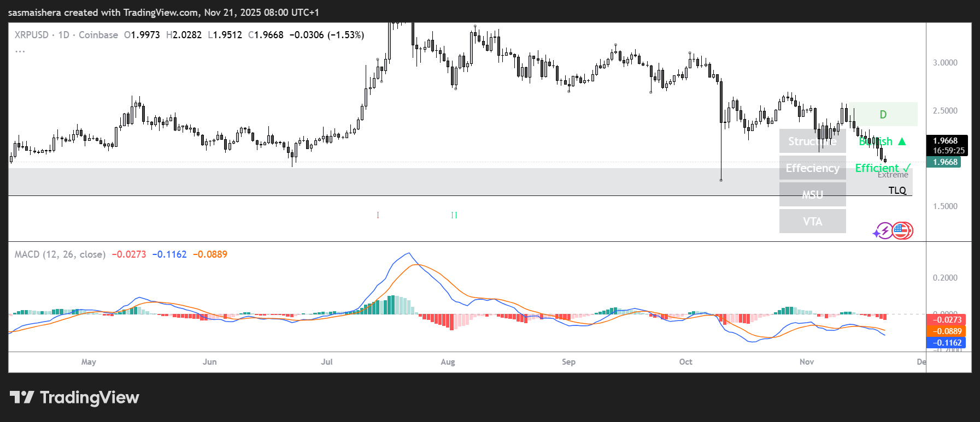Click the Structure table cell

click(x=813, y=141)
